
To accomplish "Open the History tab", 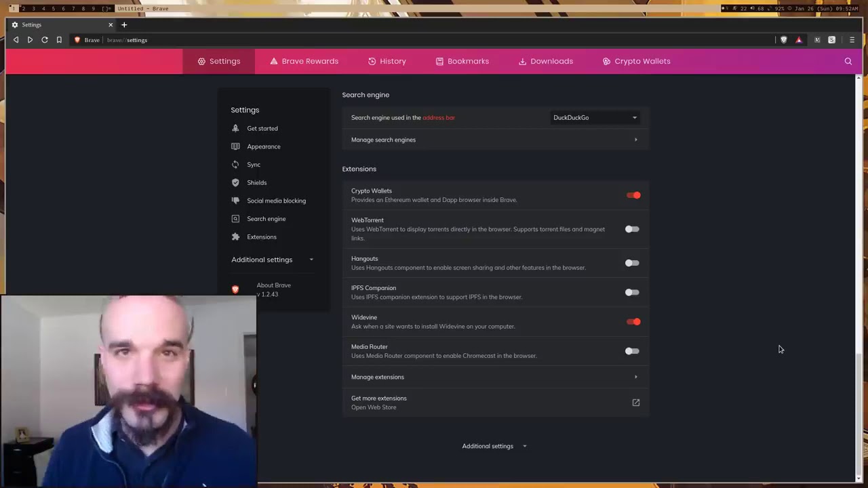I will tap(387, 61).
